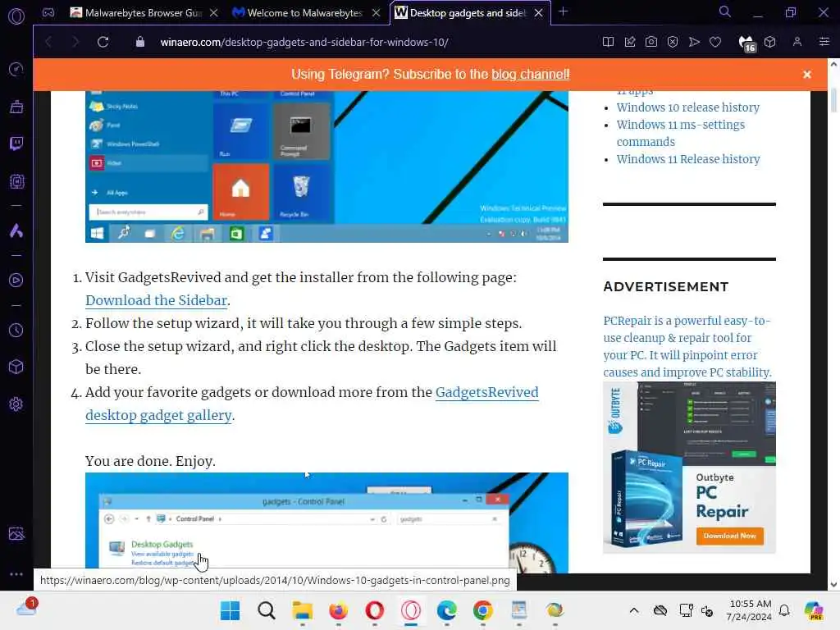This screenshot has height=630, width=840.
Task: Click the scrollbar down arrow
Action: click(833, 584)
